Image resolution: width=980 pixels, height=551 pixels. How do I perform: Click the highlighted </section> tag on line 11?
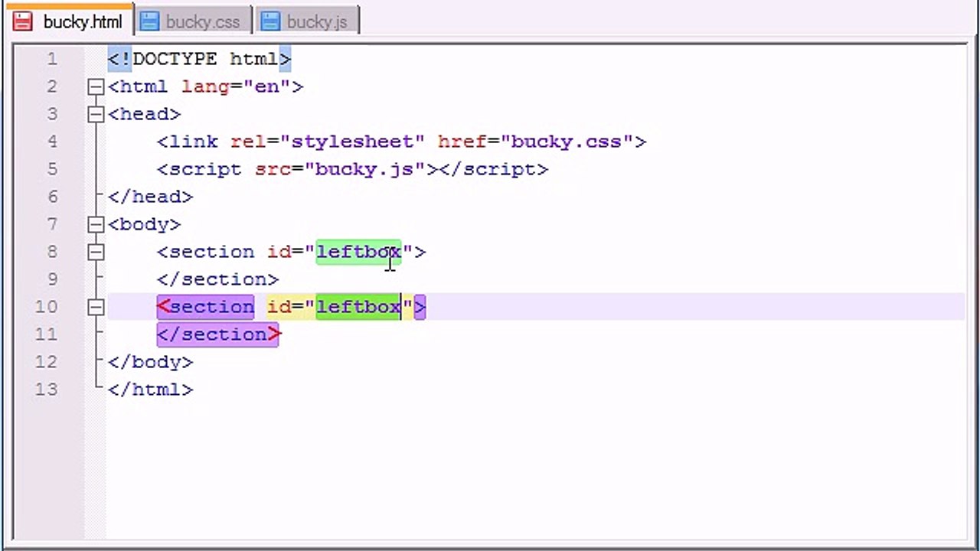pos(218,334)
